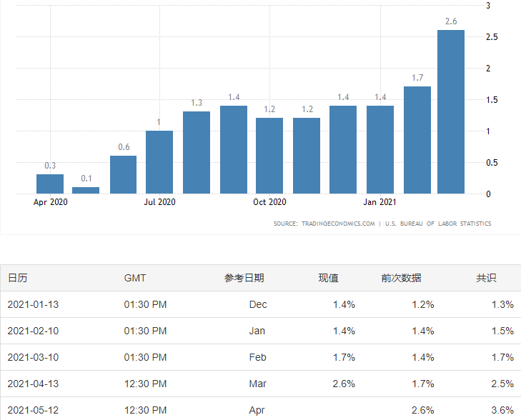Click the 2.5% consensus in Mar row

(502, 384)
